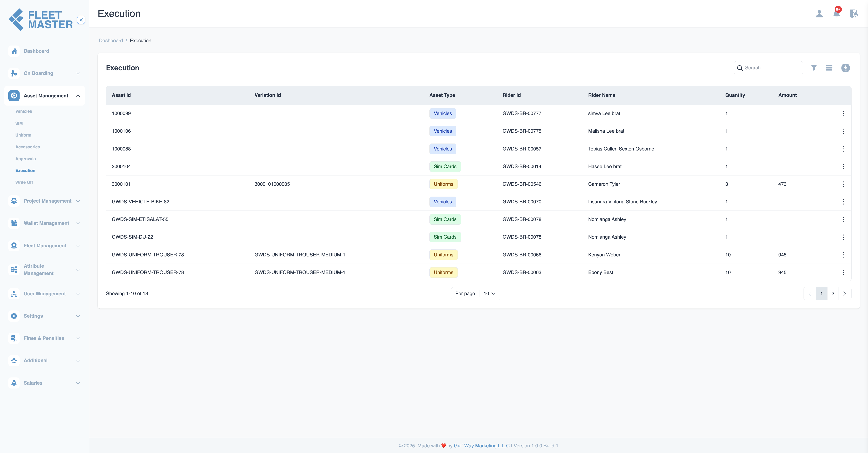Expand the Fleet Management chevron
Image resolution: width=868 pixels, height=453 pixels.
click(x=78, y=246)
